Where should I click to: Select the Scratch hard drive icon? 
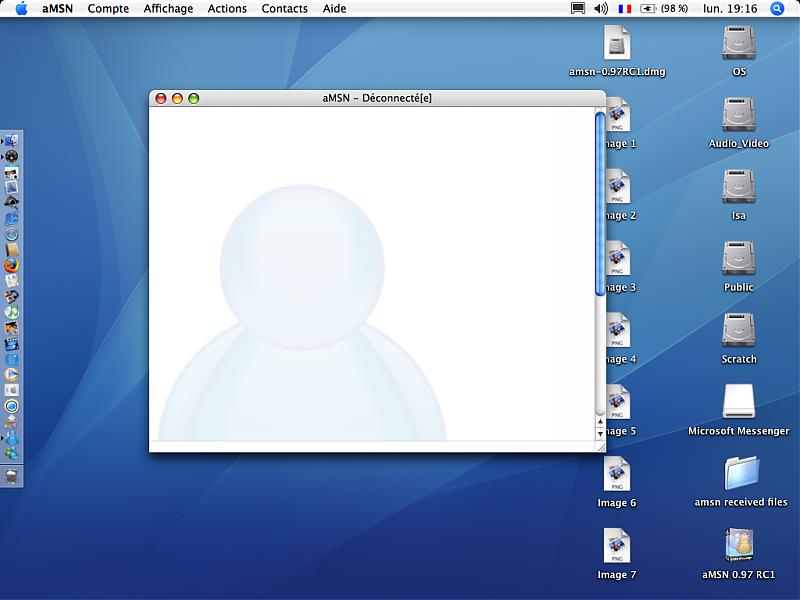[738, 331]
